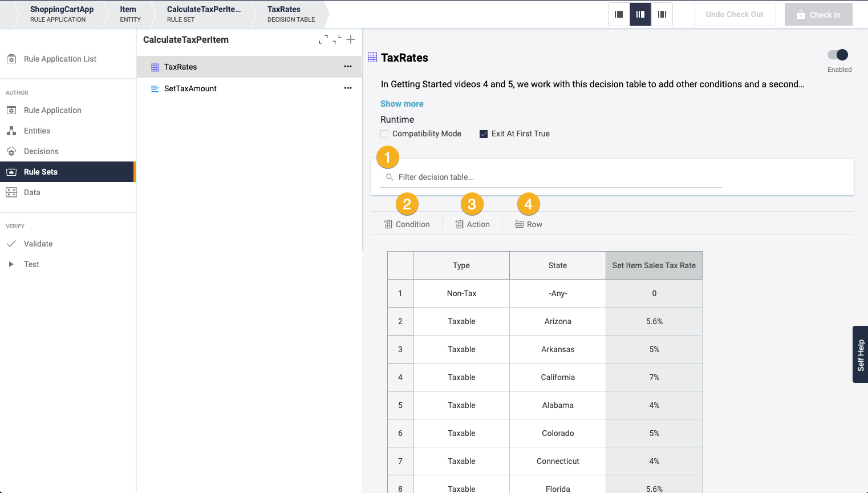
Task: Click the Show more link
Action: (402, 104)
